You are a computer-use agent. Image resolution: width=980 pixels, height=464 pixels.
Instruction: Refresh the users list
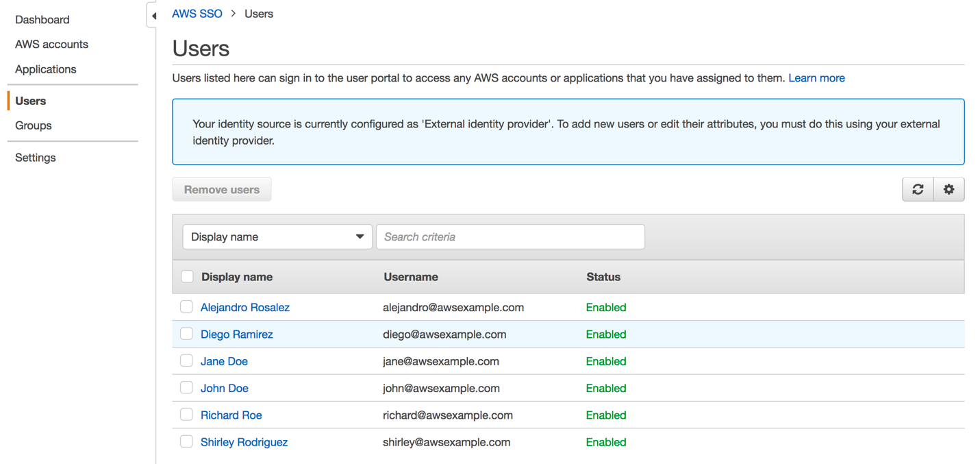(918, 189)
